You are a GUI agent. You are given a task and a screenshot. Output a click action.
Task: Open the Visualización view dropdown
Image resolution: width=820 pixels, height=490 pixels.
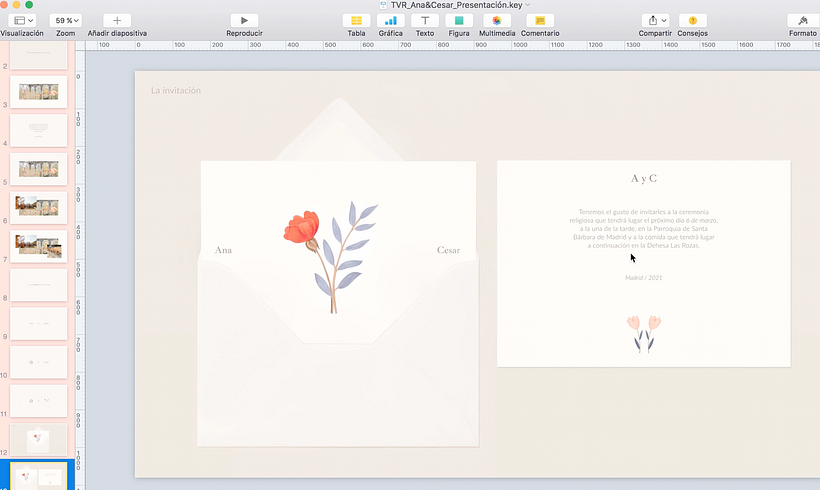pos(22,20)
